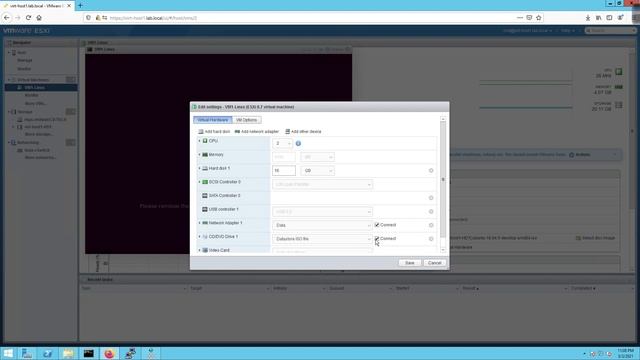Remove Network Adapter 1 with its circle icon
This screenshot has height=360, width=640.
(x=431, y=225)
